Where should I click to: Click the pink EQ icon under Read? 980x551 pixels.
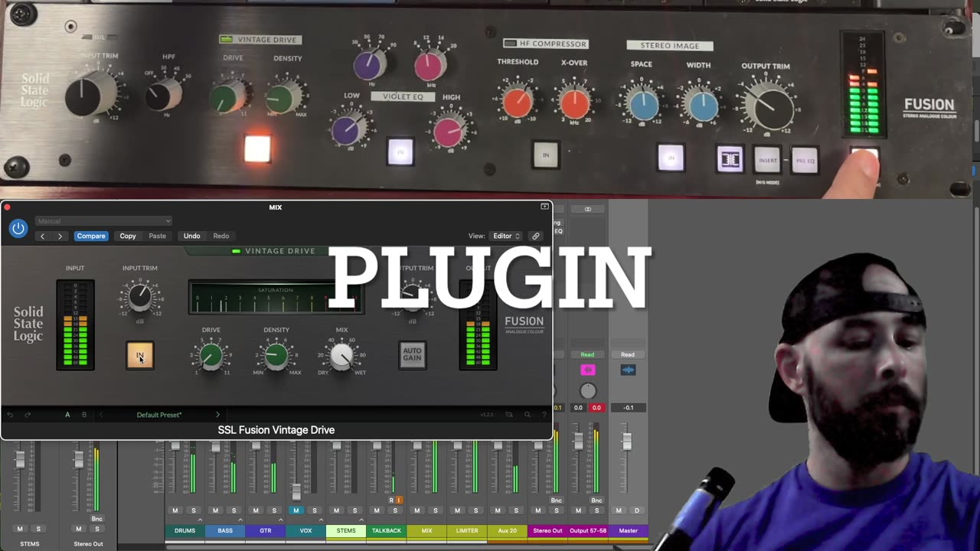click(588, 370)
